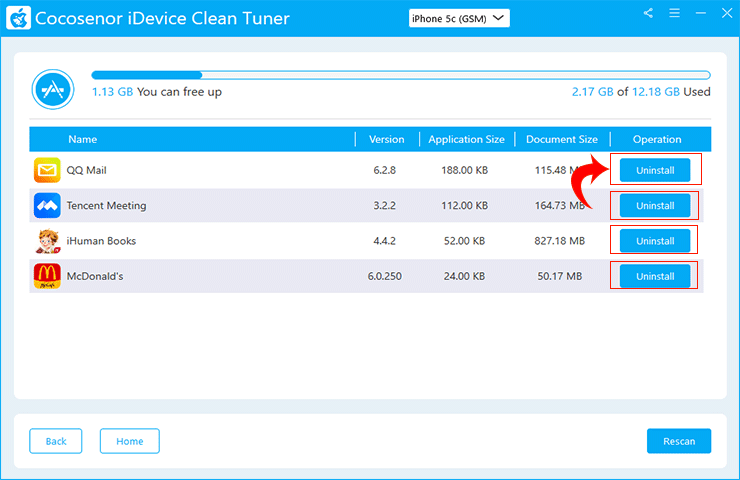The image size is (740, 480).
Task: Uninstall QQ Mail
Action: coord(655,170)
